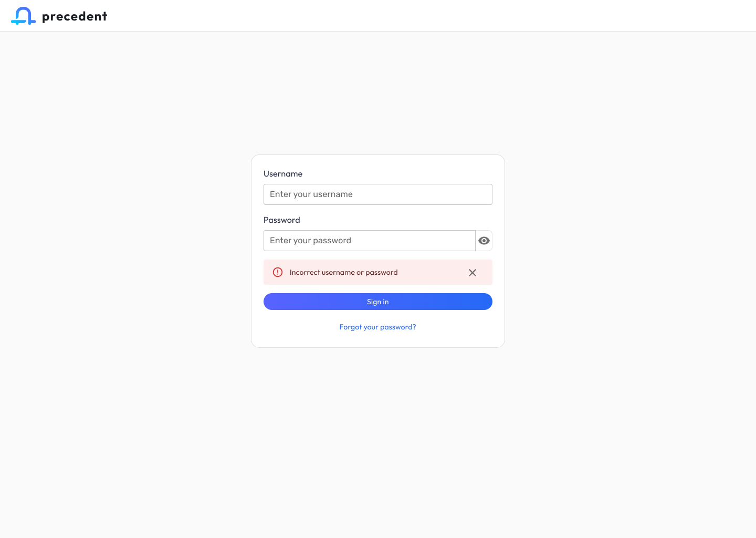Click the X icon in the error alert
The height and width of the screenshot is (538, 756).
pos(472,273)
